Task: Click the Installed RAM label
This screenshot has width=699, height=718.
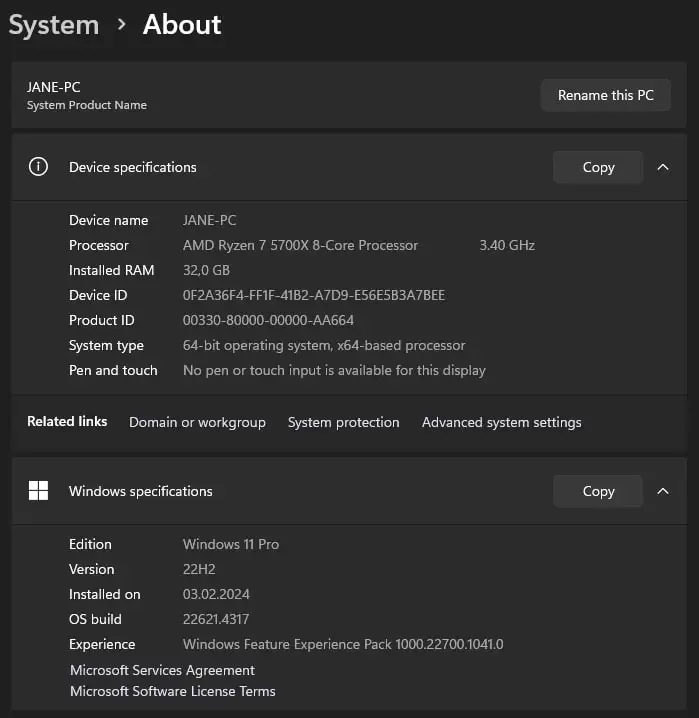Action: click(112, 270)
